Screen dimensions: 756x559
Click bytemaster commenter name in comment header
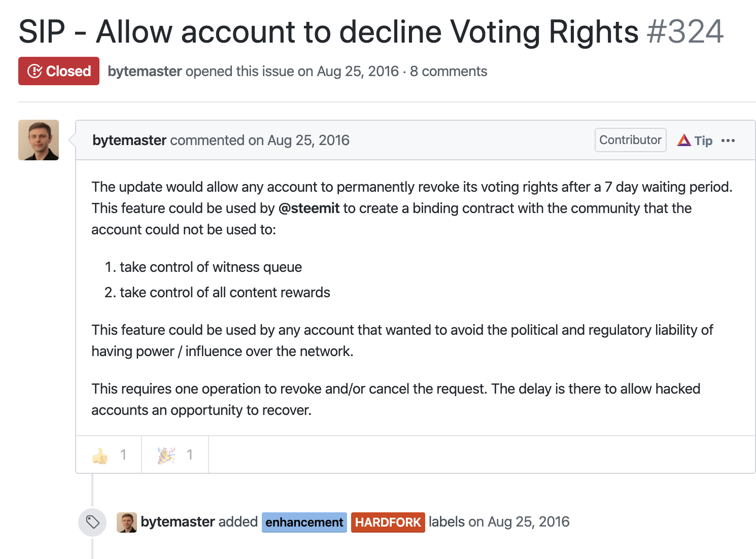[x=129, y=141]
